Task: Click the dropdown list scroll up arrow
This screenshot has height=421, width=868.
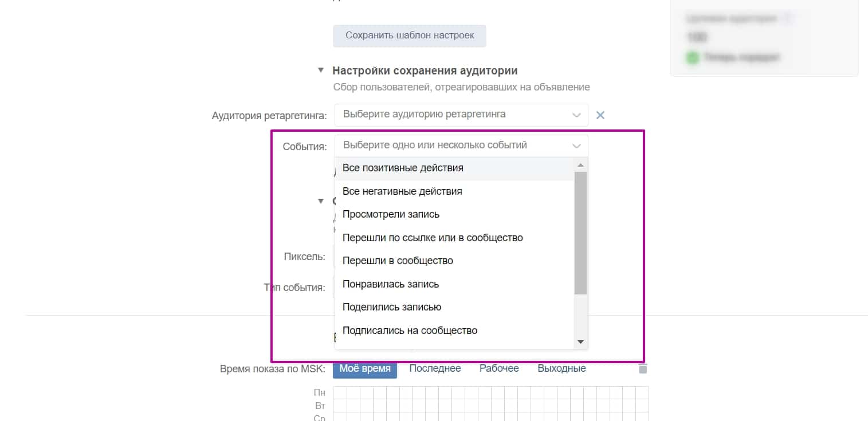Action: pos(580,165)
